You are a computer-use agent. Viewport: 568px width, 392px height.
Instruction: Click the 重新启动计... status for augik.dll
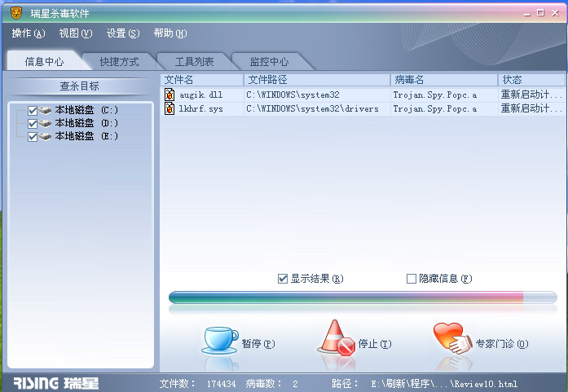click(531, 95)
